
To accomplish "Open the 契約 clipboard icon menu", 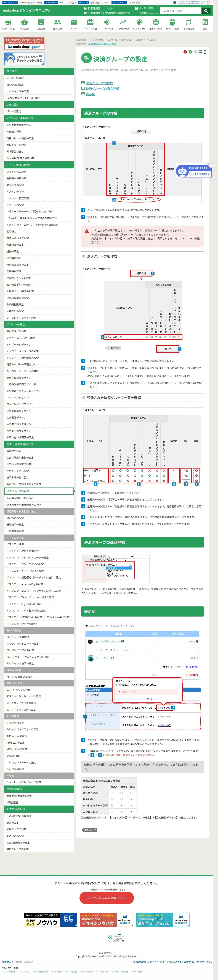I will 205,24.
